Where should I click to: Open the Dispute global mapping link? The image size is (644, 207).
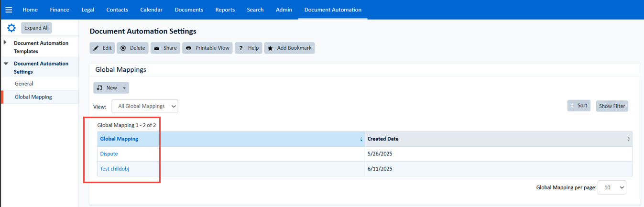point(109,154)
